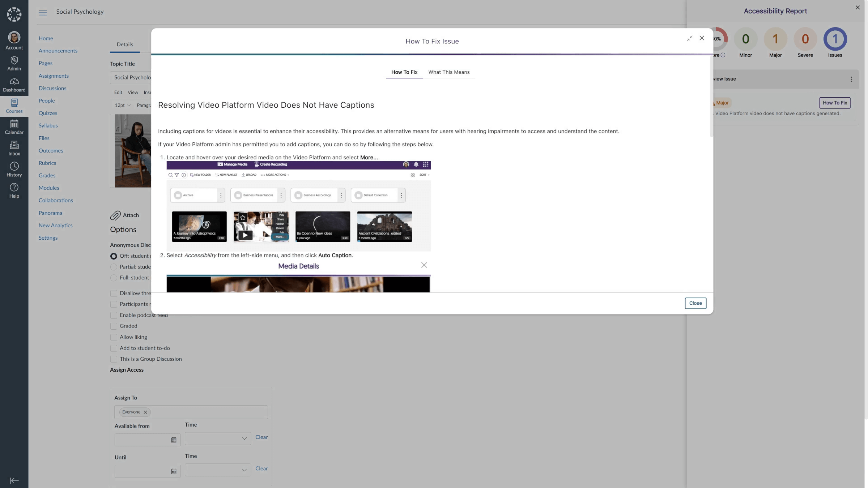Check the Participants must respond box
Image resolution: width=868 pixels, height=488 pixels.
click(x=114, y=304)
